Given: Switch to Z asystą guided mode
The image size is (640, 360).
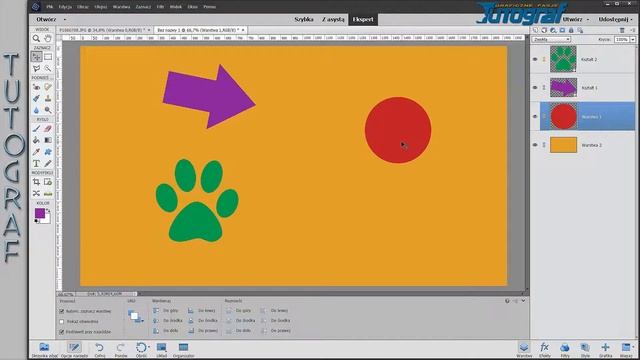Looking at the screenshot, I should coord(333,19).
